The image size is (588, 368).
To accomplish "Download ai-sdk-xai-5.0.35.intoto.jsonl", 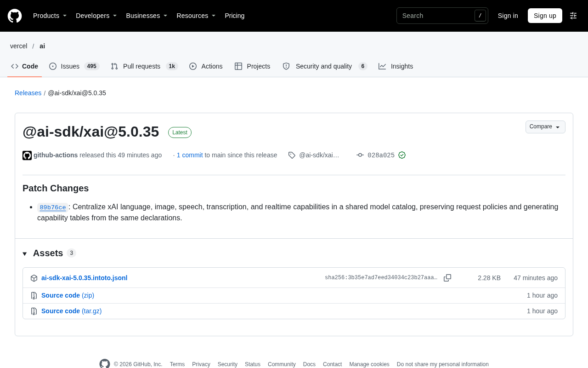I will point(85,278).
